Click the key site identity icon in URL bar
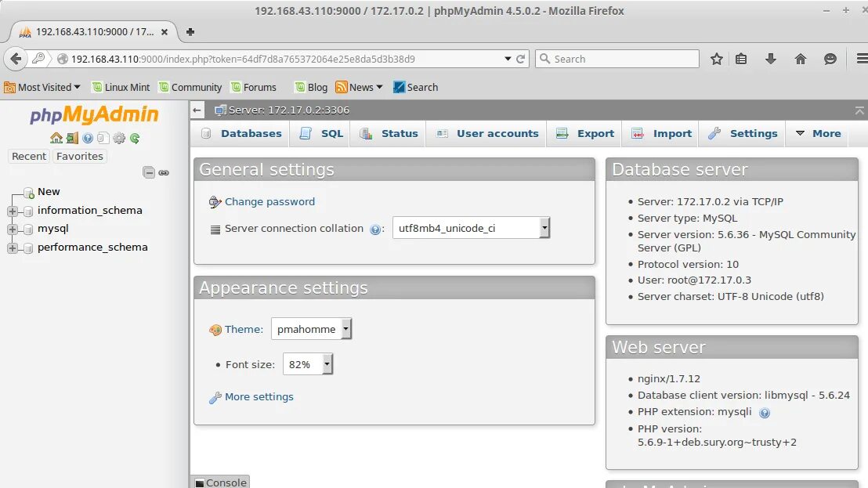 [x=38, y=58]
